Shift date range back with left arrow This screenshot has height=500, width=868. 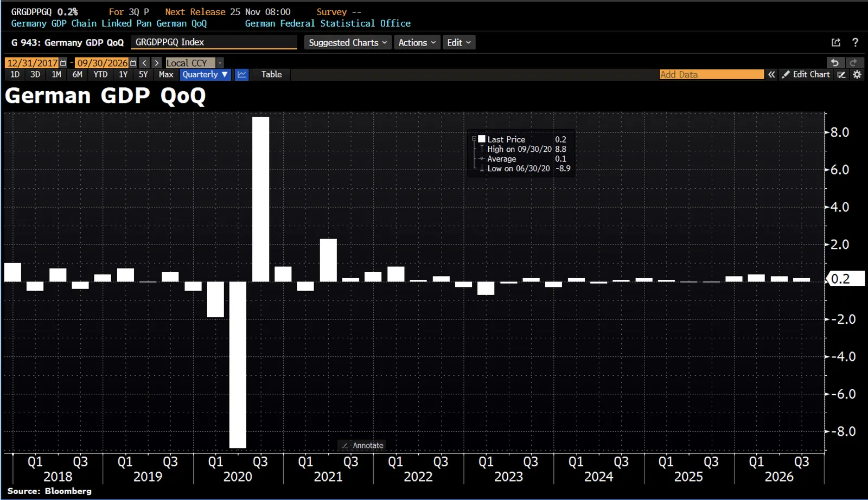(144, 63)
